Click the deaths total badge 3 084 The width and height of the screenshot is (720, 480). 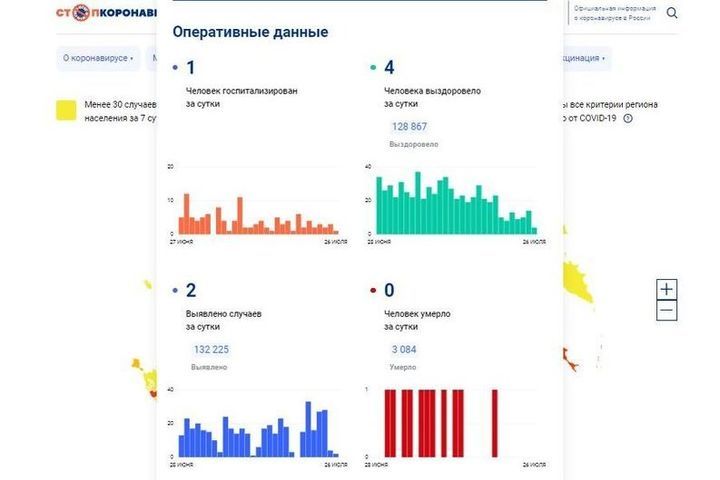(402, 349)
